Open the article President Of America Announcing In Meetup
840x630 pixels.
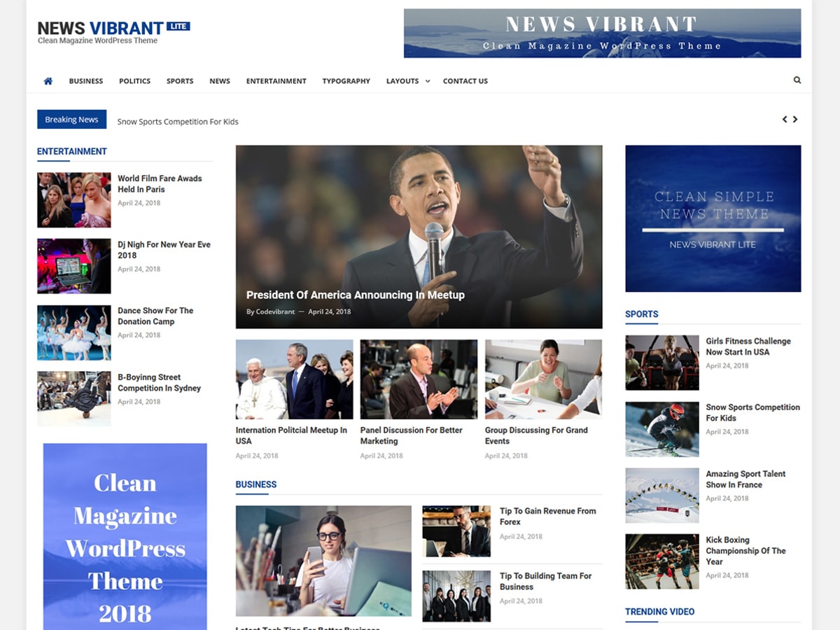[353, 295]
